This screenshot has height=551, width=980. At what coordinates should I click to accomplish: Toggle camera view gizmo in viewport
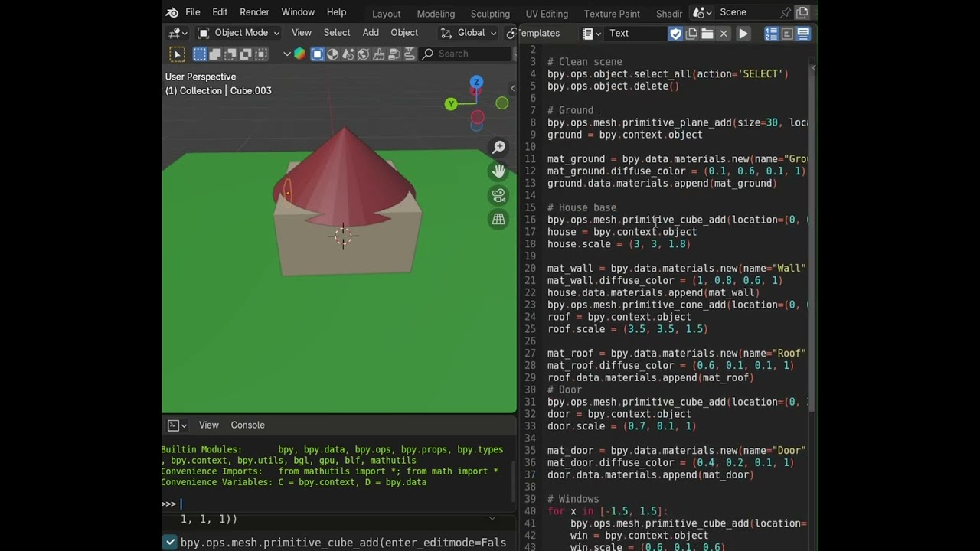point(498,195)
